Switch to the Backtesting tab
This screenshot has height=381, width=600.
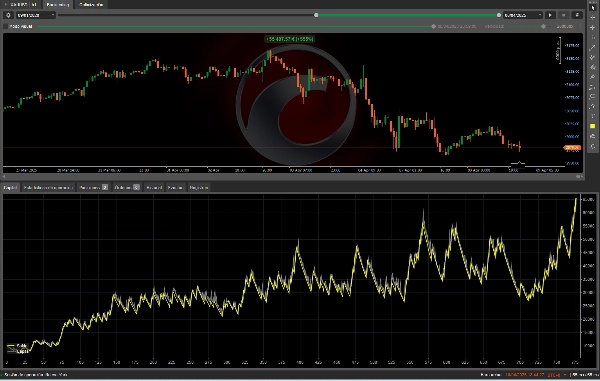click(57, 5)
